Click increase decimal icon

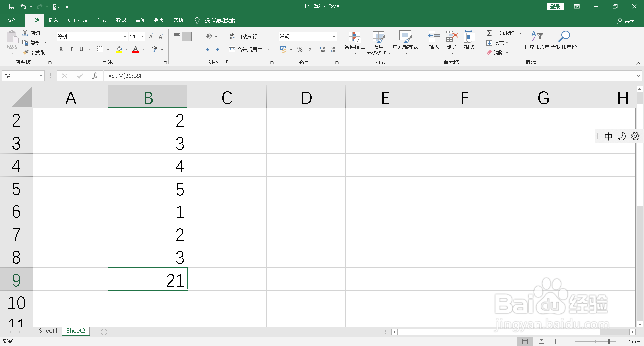click(x=322, y=49)
